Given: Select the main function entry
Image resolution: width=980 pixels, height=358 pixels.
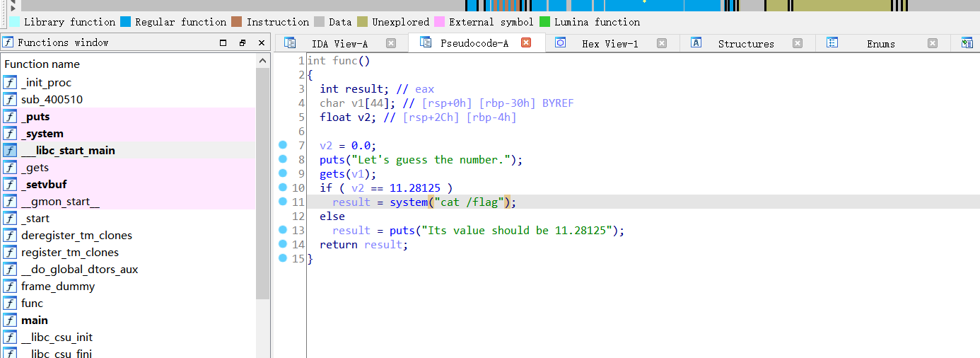Looking at the screenshot, I should pyautogui.click(x=128, y=320).
